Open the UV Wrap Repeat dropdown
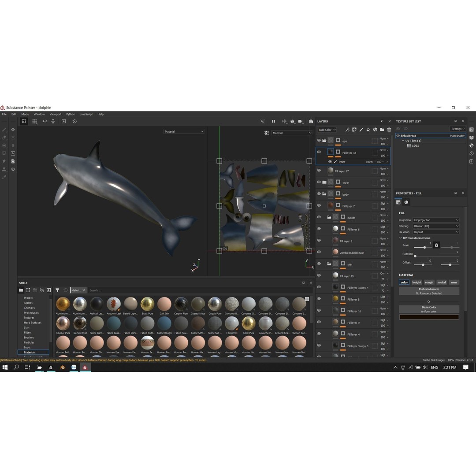 (436, 232)
